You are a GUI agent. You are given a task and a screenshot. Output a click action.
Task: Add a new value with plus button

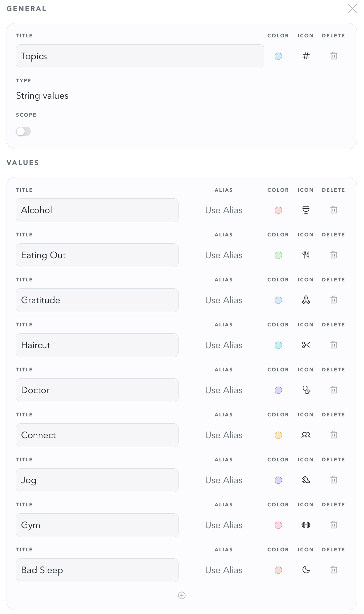(x=182, y=595)
